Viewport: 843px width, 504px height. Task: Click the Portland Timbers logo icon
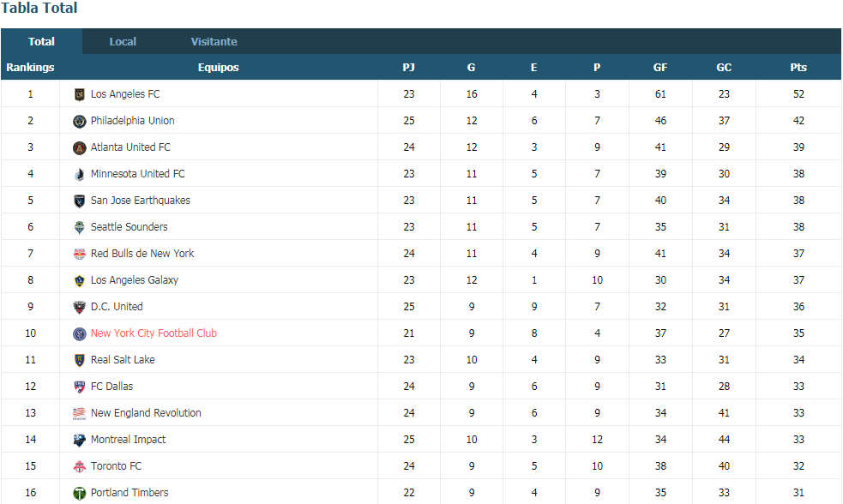80,493
